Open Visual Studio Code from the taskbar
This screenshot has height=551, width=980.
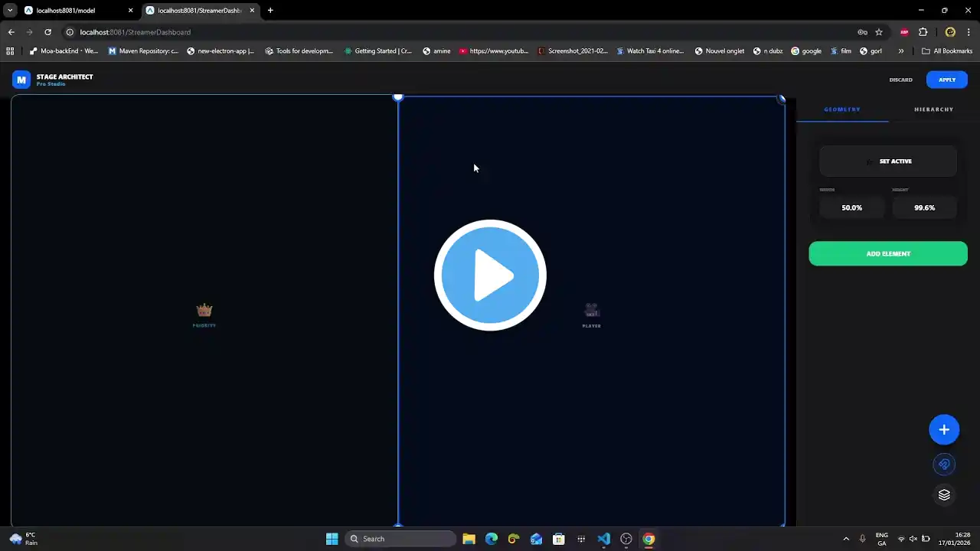(x=603, y=539)
